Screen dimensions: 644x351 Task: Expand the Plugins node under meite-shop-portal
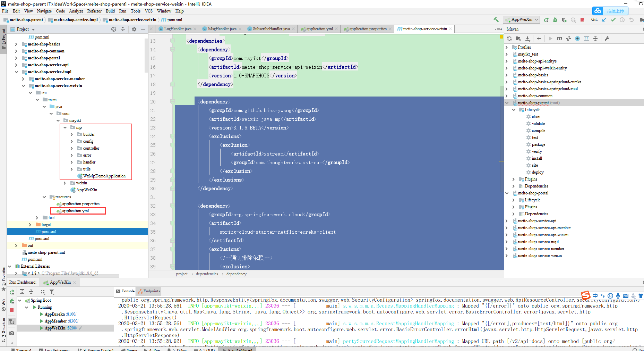coord(514,207)
